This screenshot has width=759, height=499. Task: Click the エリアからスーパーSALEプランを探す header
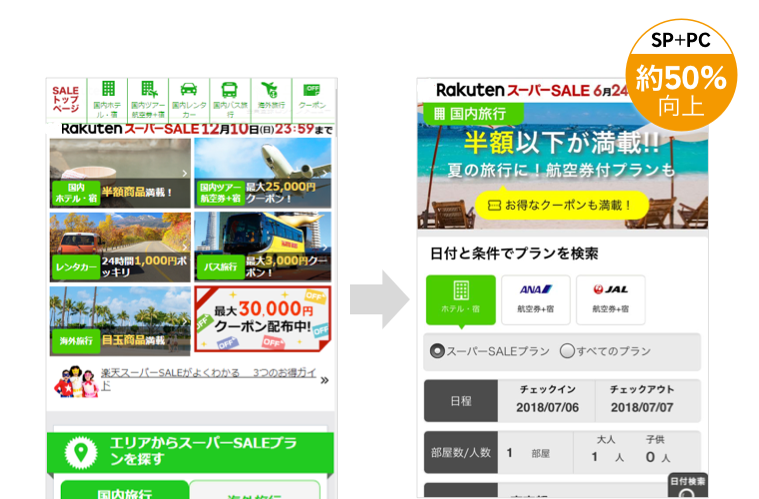(190, 453)
